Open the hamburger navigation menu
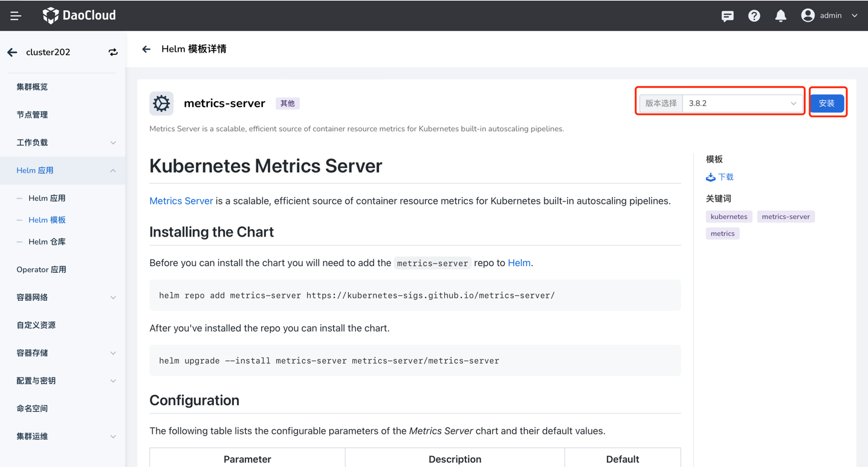 pos(16,16)
